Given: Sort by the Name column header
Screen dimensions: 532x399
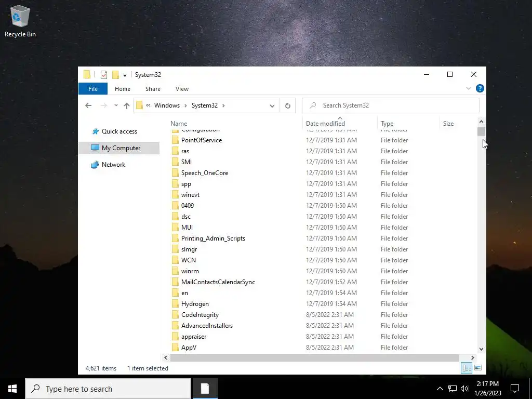Looking at the screenshot, I should pos(179,124).
